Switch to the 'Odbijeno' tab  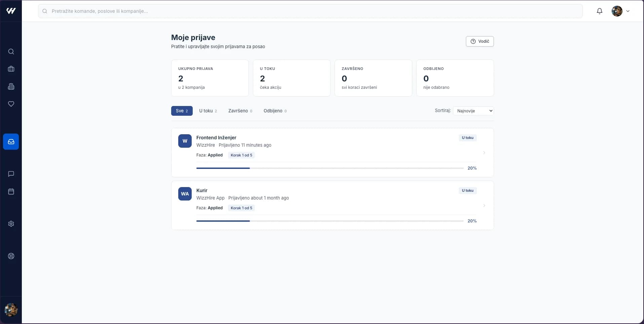coord(275,111)
